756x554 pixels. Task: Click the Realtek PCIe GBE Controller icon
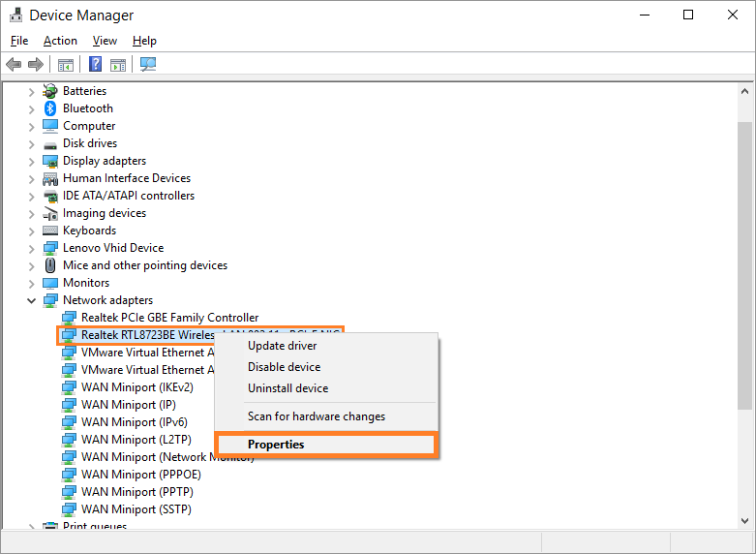click(69, 318)
